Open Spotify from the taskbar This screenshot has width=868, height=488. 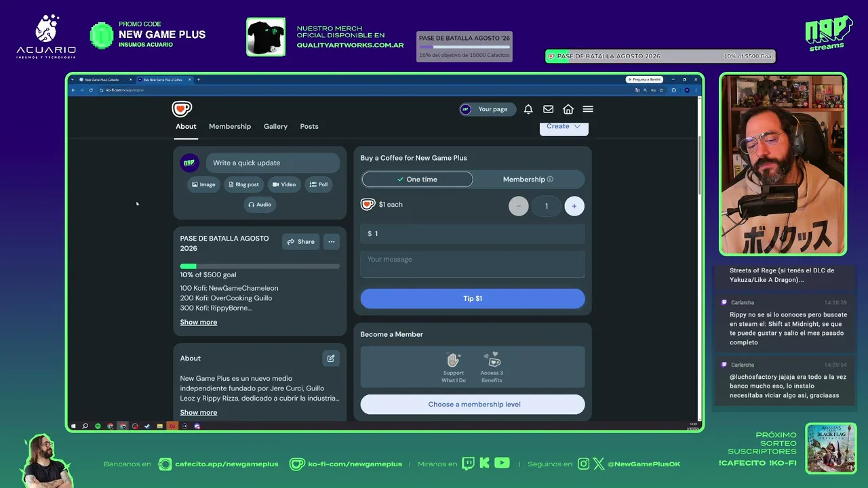click(98, 426)
